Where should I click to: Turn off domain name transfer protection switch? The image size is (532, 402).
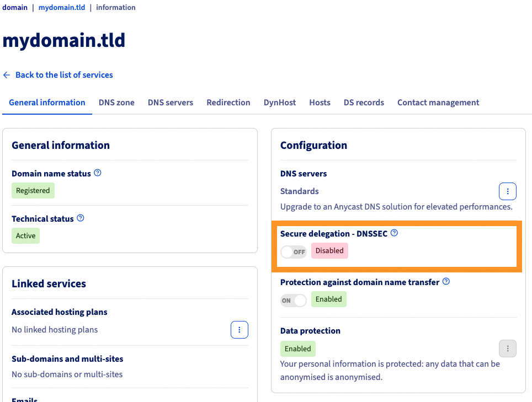[293, 301]
